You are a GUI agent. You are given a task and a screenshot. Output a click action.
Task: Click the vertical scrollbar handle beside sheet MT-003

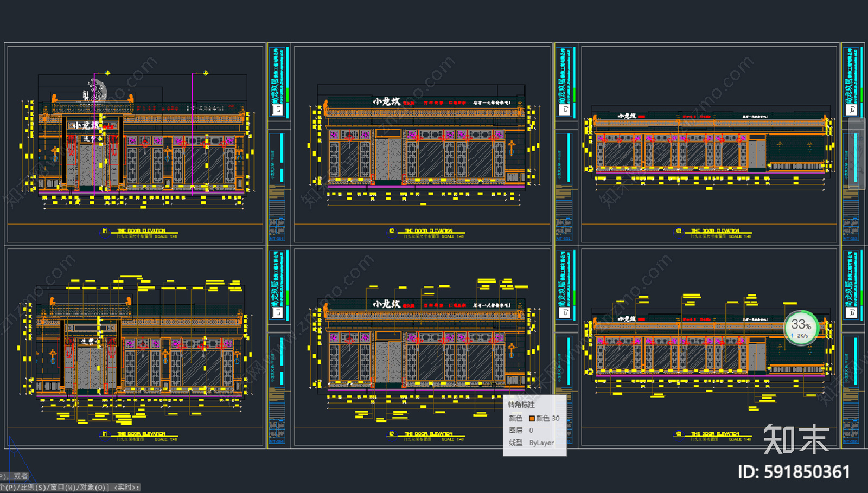(x=857, y=155)
